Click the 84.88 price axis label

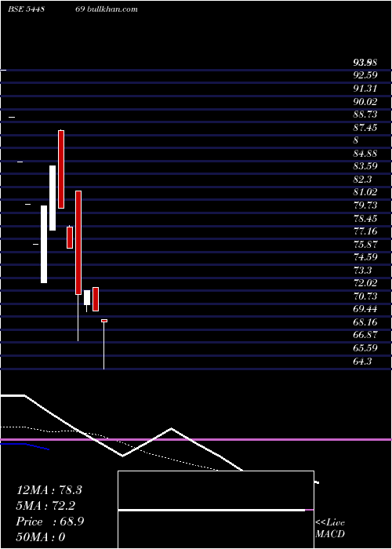coord(365,154)
